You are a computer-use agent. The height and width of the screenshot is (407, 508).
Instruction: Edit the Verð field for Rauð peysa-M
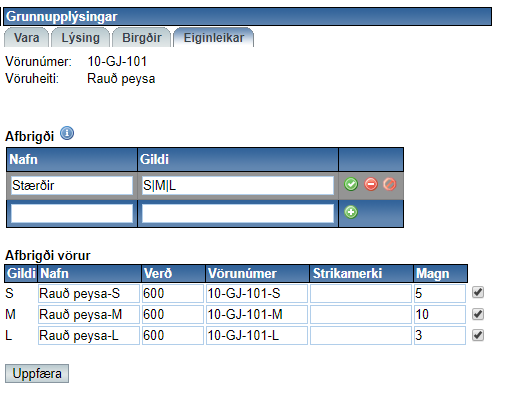coord(173,314)
